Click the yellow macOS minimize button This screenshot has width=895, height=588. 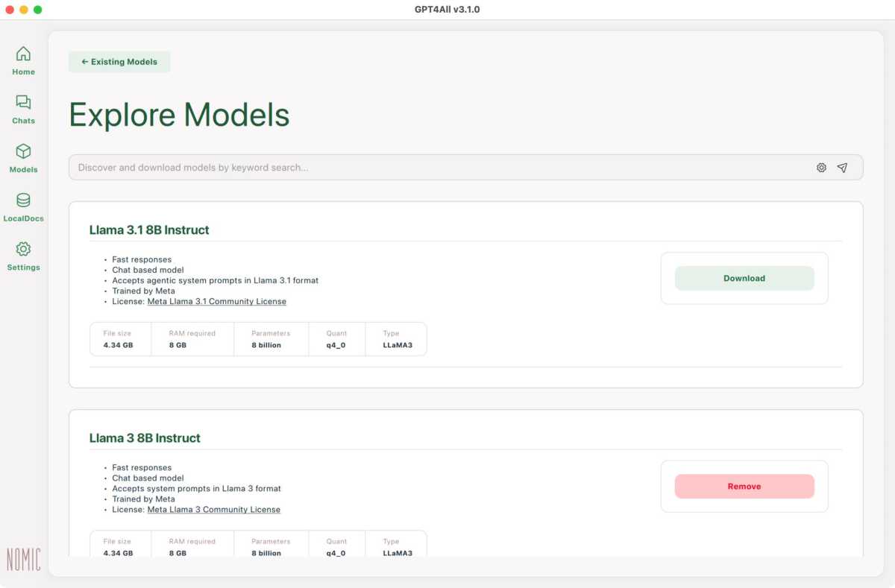click(x=24, y=10)
